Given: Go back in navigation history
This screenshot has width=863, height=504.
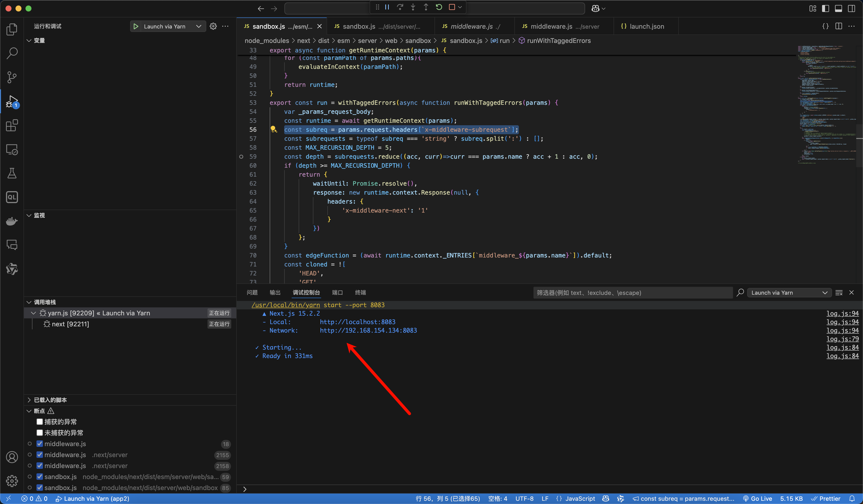Looking at the screenshot, I should [x=261, y=8].
